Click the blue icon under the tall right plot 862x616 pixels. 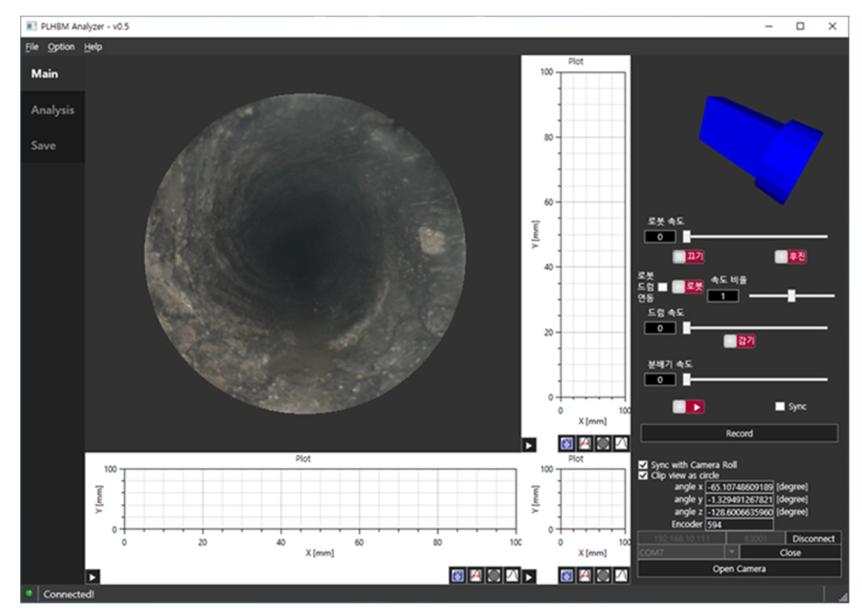(x=566, y=444)
